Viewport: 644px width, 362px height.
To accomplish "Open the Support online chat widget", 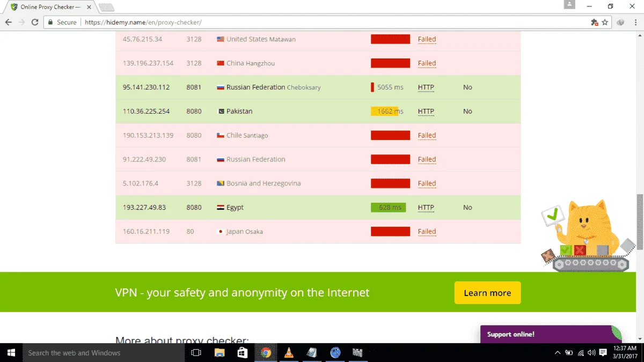I will coord(551,334).
